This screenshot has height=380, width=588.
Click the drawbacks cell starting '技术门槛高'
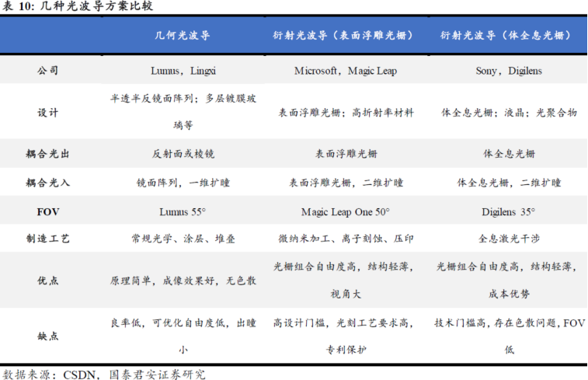coord(510,336)
